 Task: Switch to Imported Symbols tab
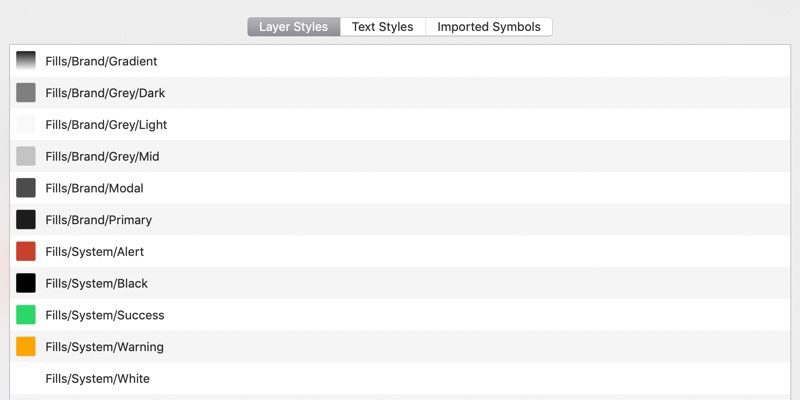[488, 27]
